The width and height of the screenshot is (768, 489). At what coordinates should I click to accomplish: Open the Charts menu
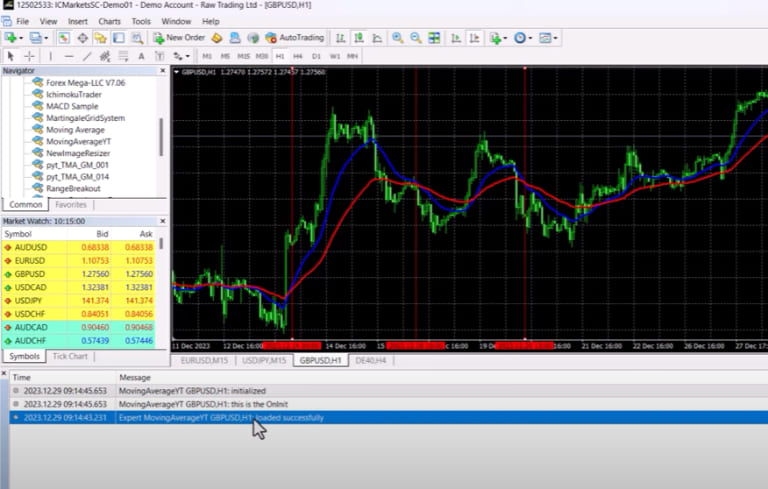(x=109, y=20)
